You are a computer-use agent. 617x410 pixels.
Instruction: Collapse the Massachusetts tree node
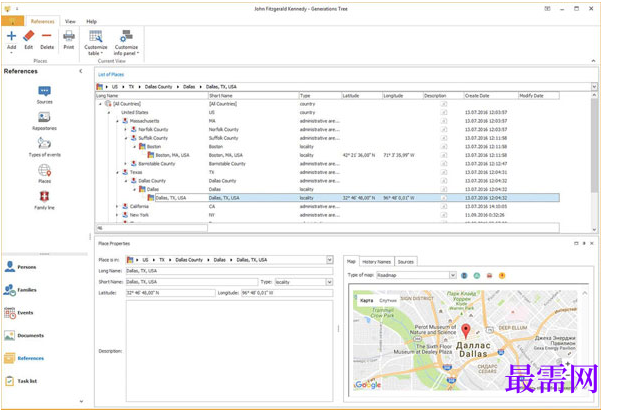click(117, 121)
